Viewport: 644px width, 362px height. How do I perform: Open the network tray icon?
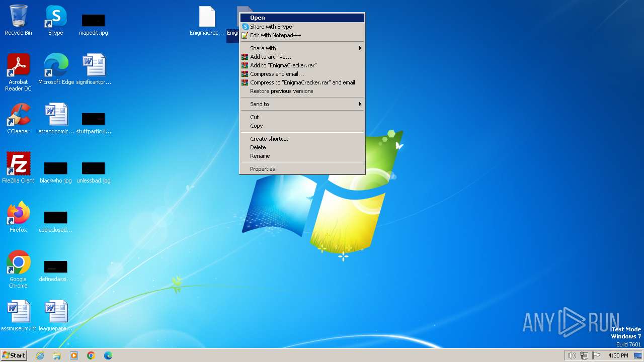584,355
